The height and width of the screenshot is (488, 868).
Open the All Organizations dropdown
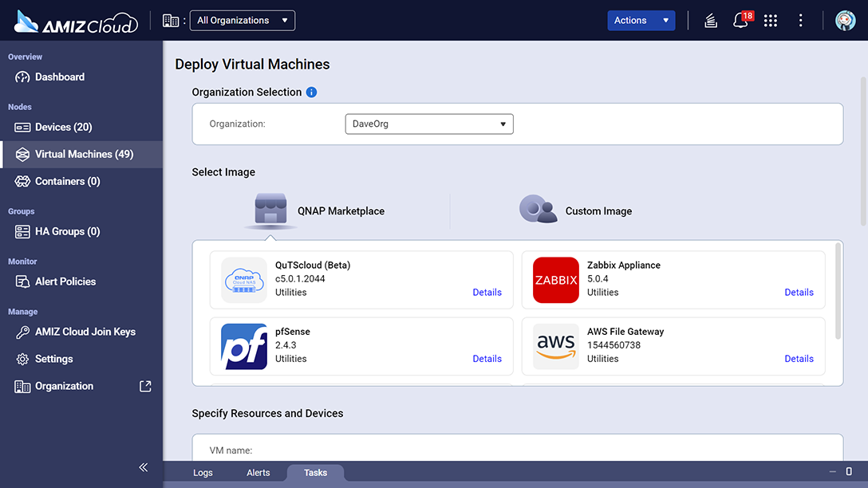[242, 20]
